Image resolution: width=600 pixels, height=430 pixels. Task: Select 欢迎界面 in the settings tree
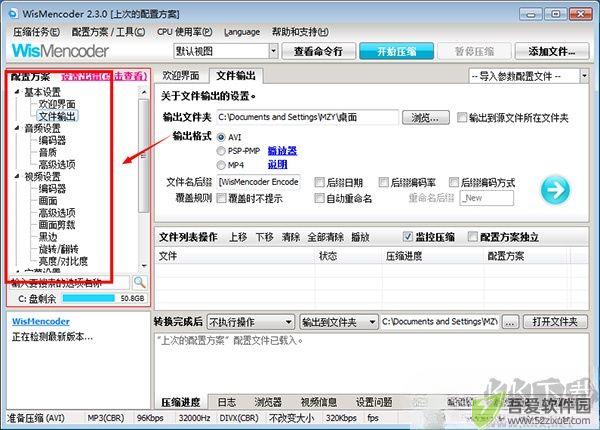57,104
